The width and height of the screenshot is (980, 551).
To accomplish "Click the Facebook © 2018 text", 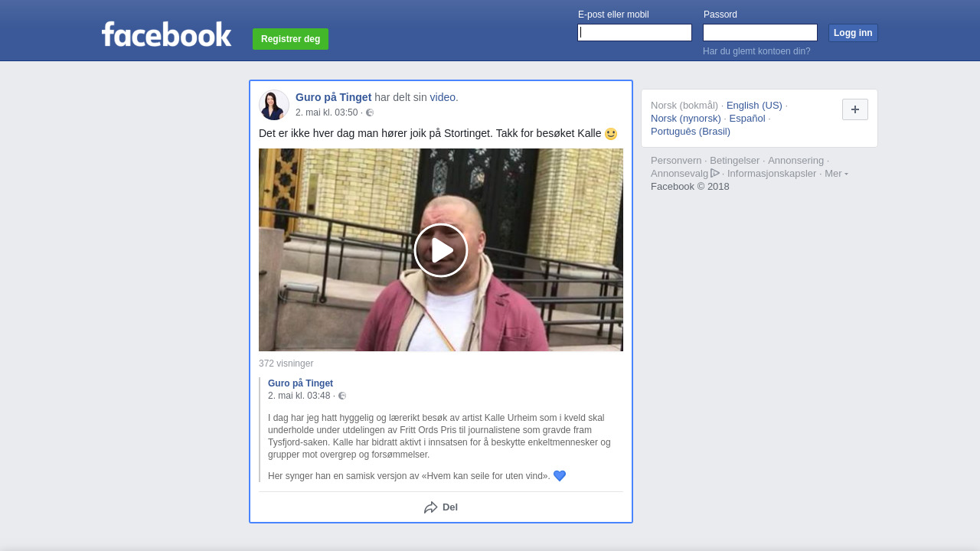I will pyautogui.click(x=690, y=186).
